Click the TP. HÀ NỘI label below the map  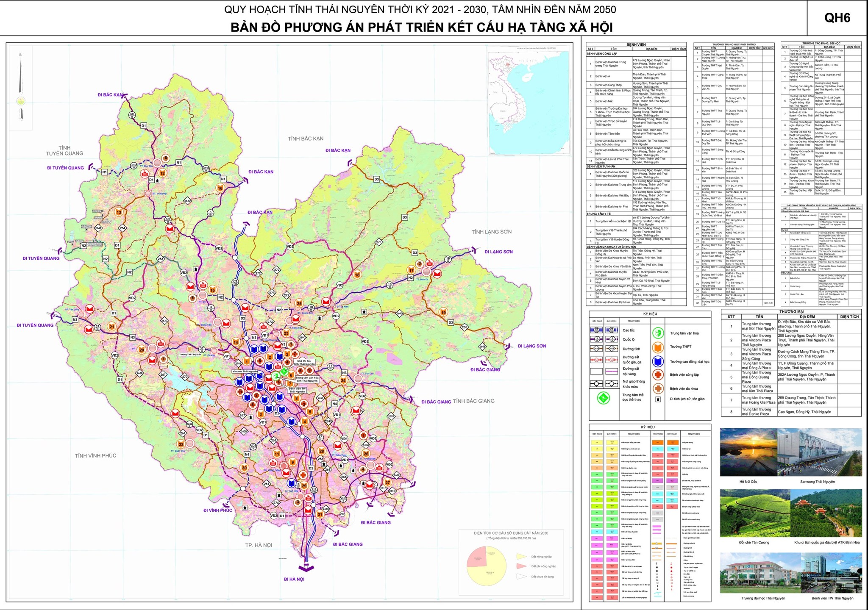(259, 545)
